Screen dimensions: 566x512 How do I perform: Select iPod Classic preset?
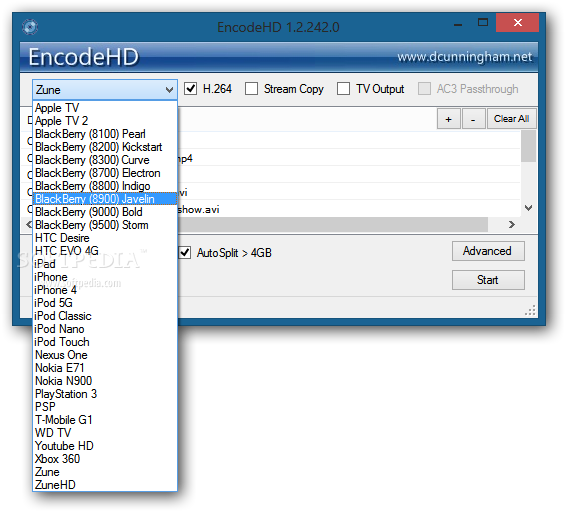pos(105,316)
